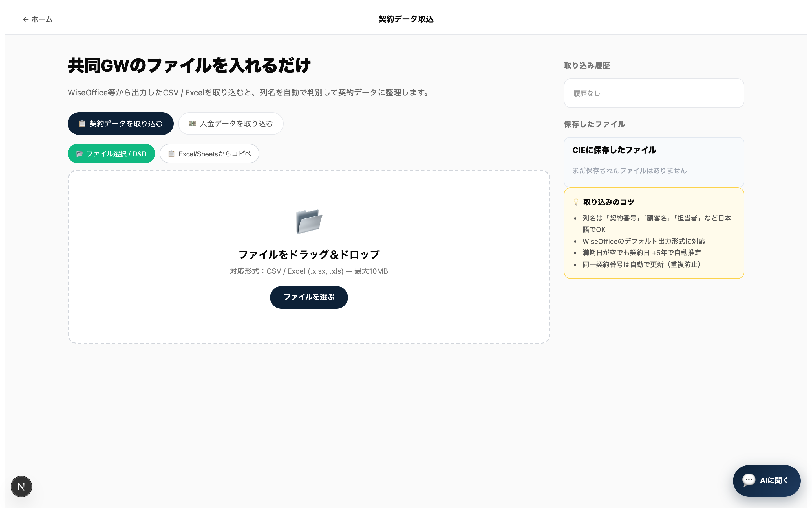Click the clipboard icon in 契約データを取り込む
The width and height of the screenshot is (812, 508).
(82, 124)
